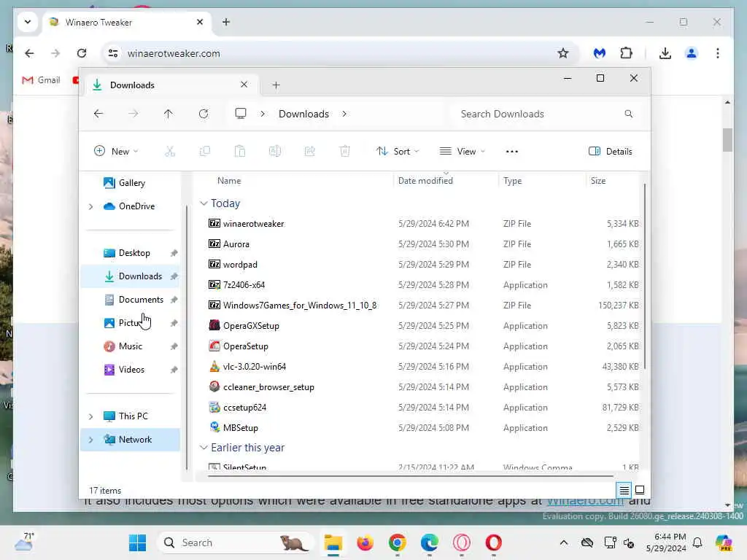
Task: Sort by the Size column header
Action: (x=598, y=181)
